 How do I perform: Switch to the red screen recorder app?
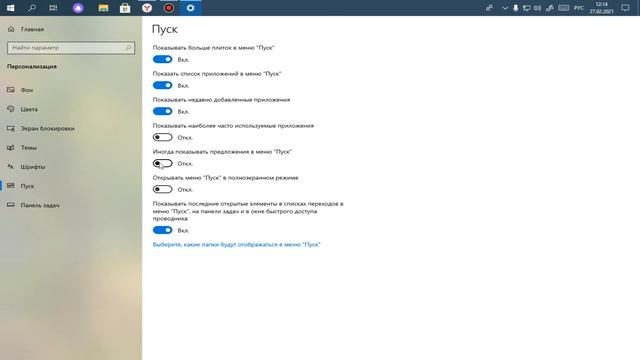point(169,8)
